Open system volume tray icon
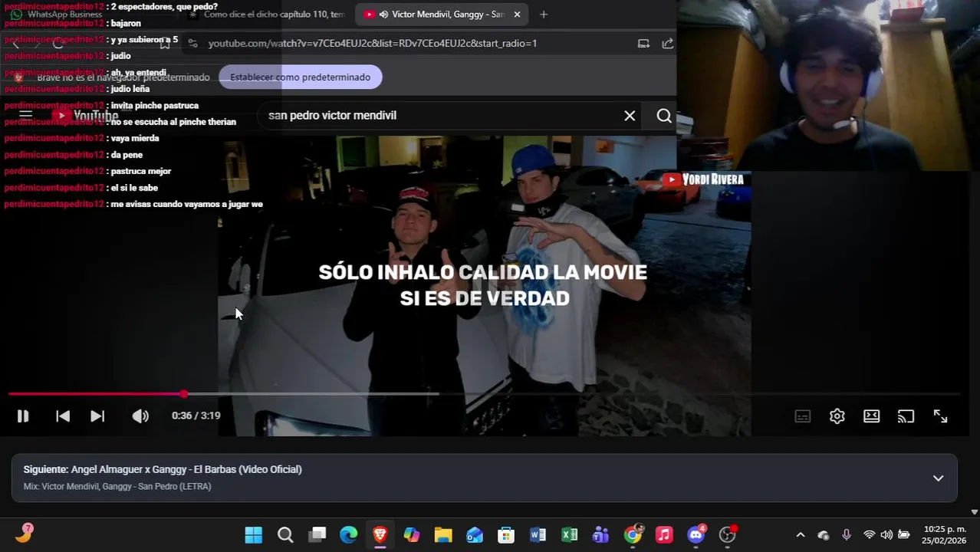Image resolution: width=980 pixels, height=552 pixels. (886, 535)
